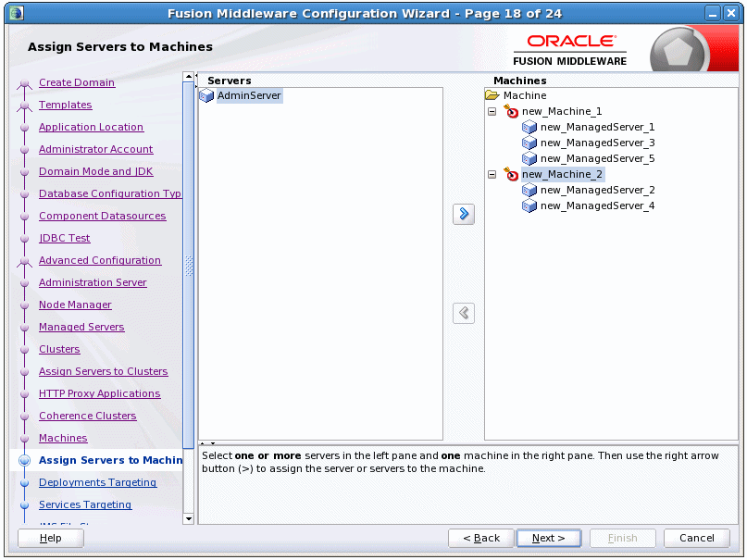This screenshot has width=747, height=560.
Task: Go to the Node Manager step
Action: 75,305
